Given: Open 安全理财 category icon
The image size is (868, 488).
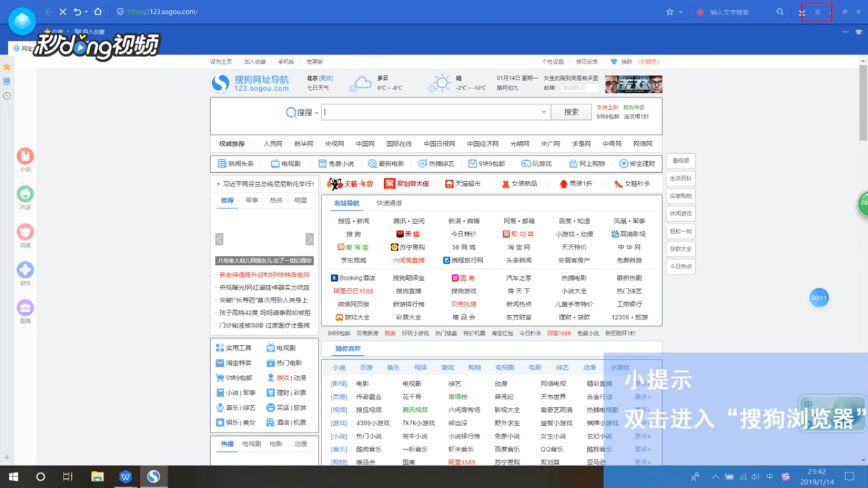Looking at the screenshot, I should click(637, 164).
